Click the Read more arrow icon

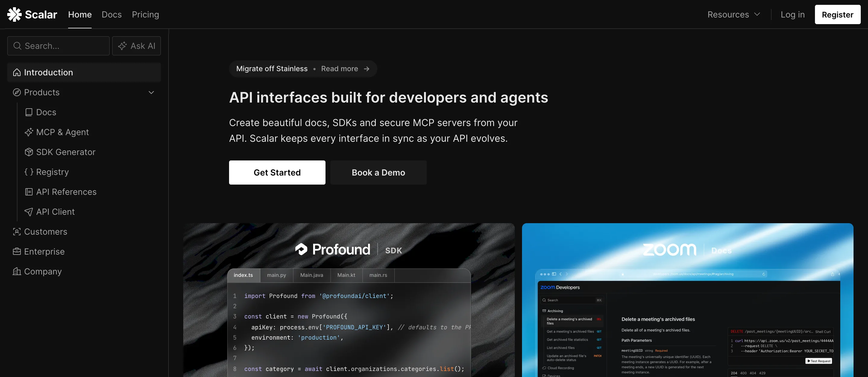click(366, 69)
